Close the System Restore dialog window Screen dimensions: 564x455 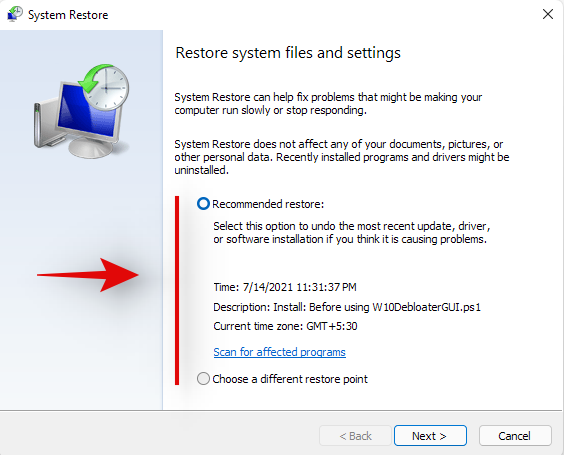click(x=547, y=14)
